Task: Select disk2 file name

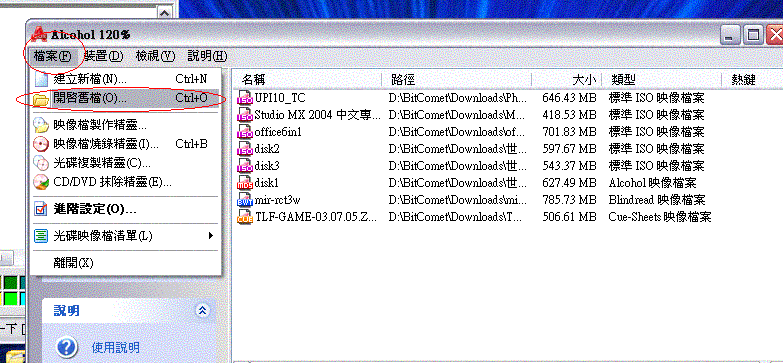Action: point(267,149)
